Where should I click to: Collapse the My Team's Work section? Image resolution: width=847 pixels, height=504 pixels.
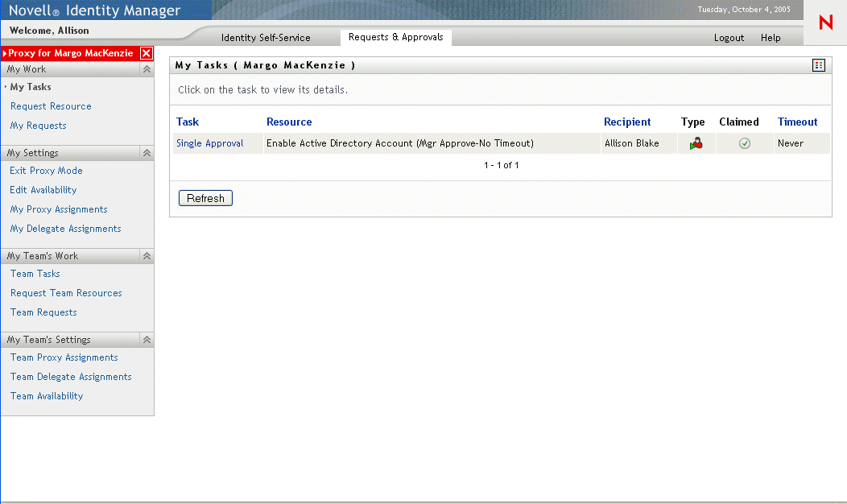[x=147, y=256]
